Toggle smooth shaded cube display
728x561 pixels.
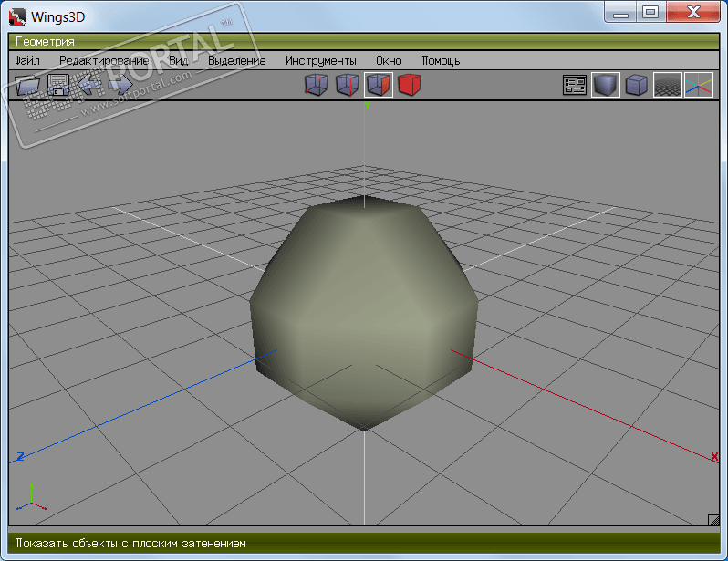pos(606,85)
